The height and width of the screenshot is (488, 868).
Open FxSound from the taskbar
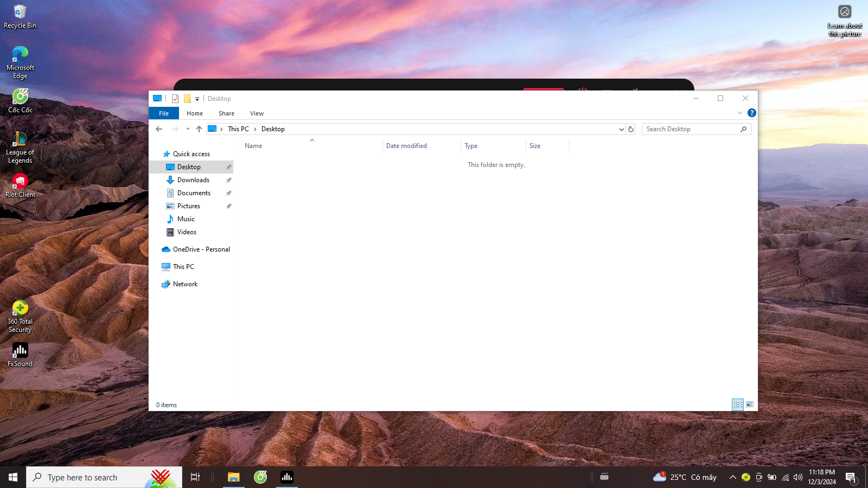[x=287, y=477]
